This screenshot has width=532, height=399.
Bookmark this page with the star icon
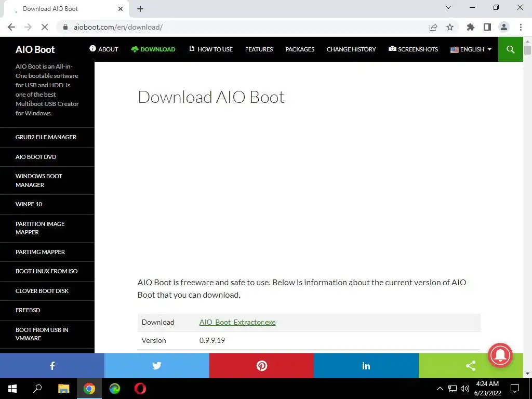click(450, 27)
